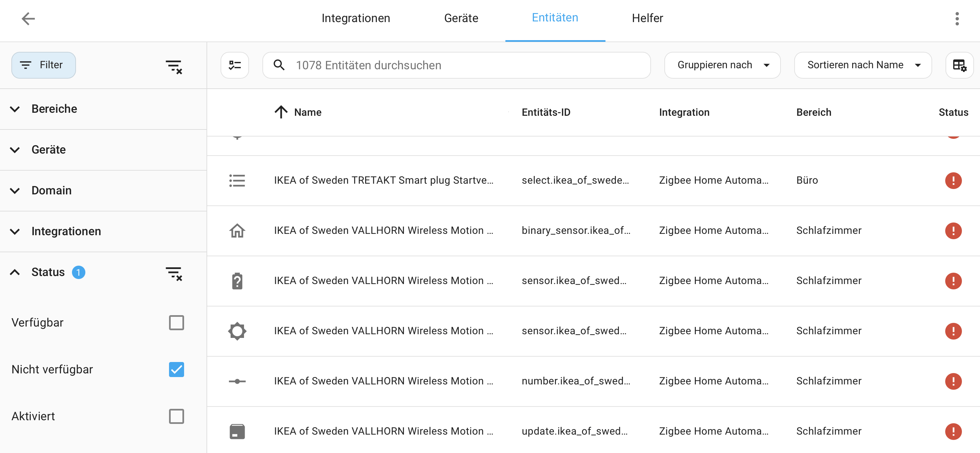
Task: Click the back arrow icon
Action: click(28, 18)
